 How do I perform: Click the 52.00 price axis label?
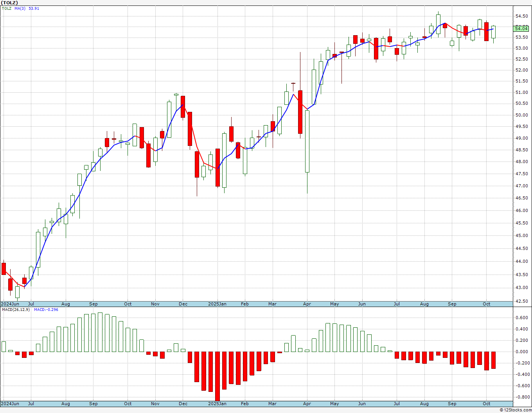[x=522, y=70]
